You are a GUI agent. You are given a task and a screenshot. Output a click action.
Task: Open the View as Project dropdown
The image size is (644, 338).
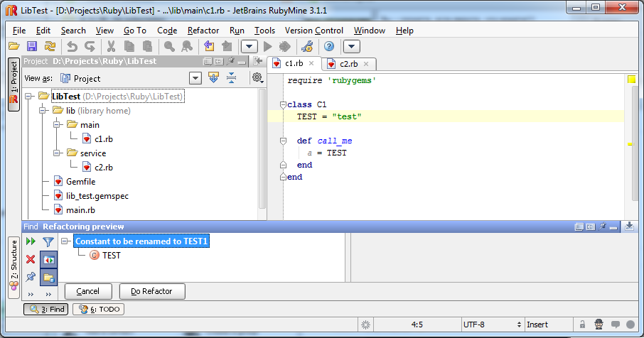(x=195, y=78)
